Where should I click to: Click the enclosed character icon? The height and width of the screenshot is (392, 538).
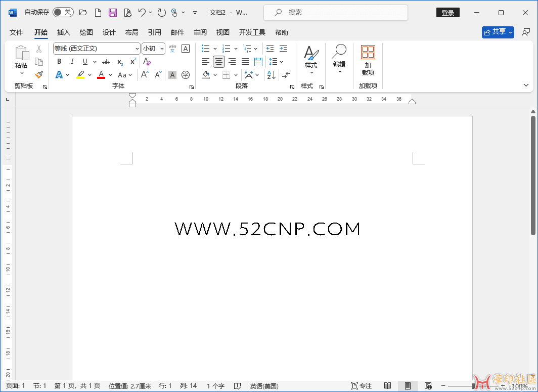(x=186, y=75)
